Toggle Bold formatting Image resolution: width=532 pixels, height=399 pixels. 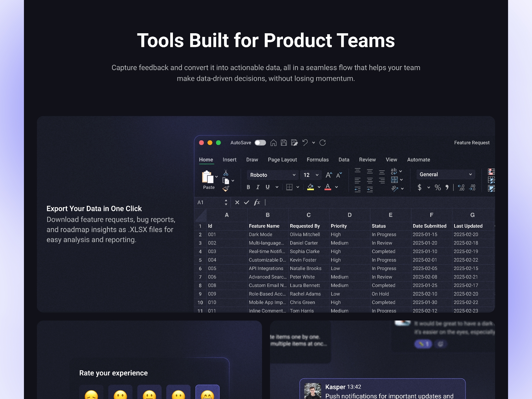[x=248, y=187]
